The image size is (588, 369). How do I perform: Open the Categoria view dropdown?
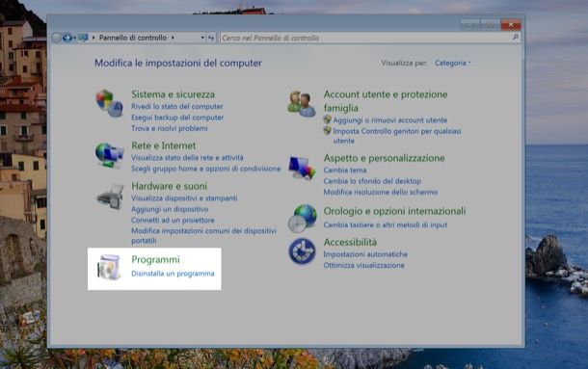point(453,63)
